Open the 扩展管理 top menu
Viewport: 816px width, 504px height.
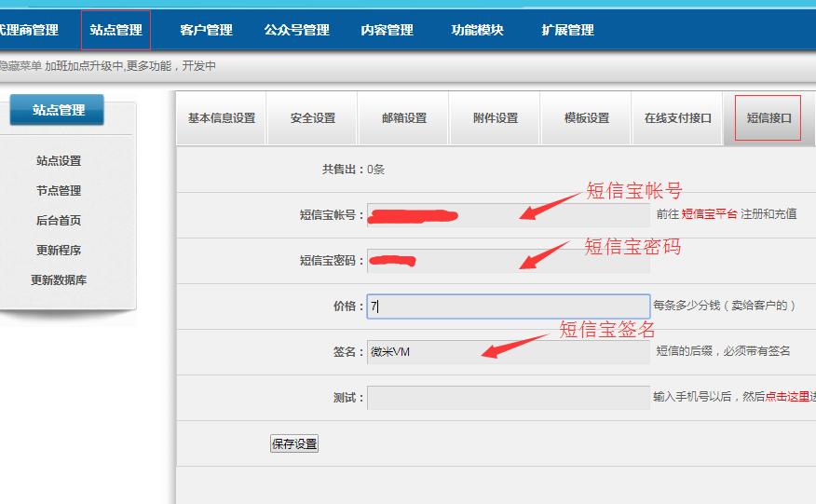click(x=567, y=30)
